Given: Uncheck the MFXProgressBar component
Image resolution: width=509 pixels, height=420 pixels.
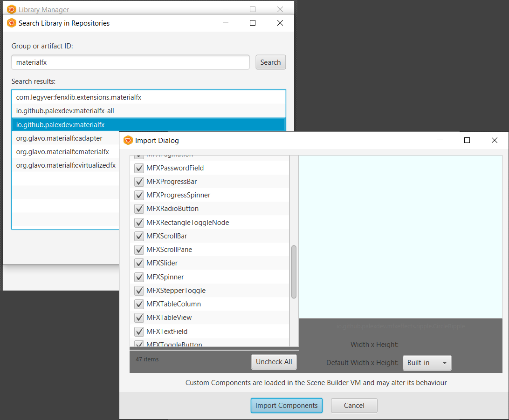Looking at the screenshot, I should tap(138, 182).
